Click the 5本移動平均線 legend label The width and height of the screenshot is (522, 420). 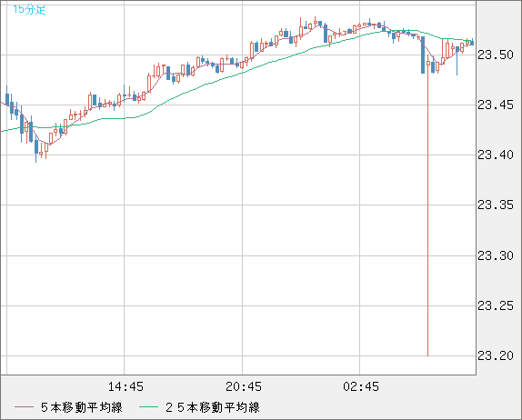[x=82, y=407]
